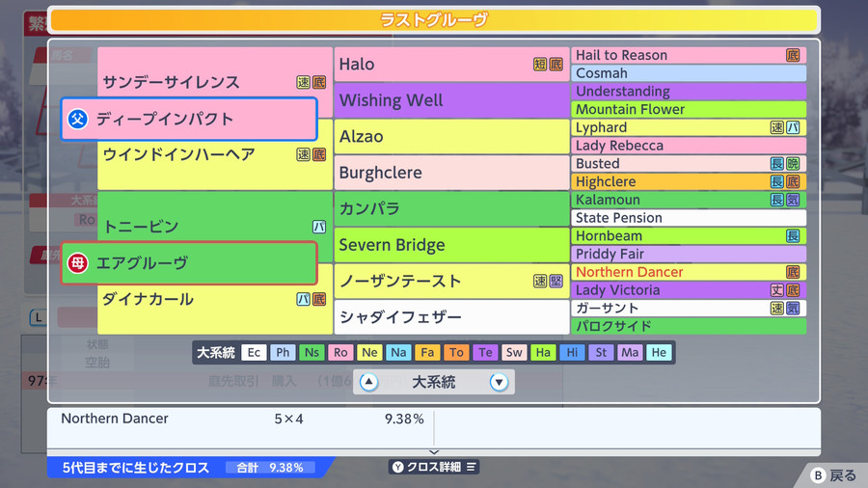Expand the cross list chevron below
868x488 pixels.
[434, 452]
